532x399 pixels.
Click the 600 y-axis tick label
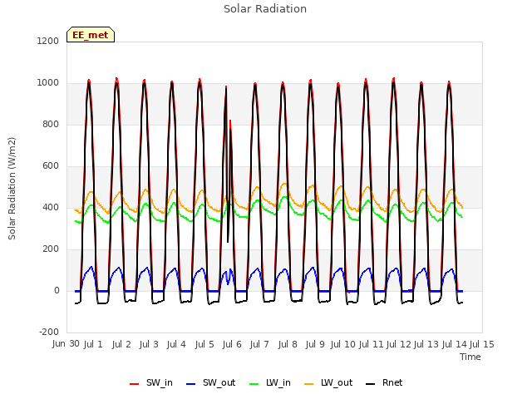pyautogui.click(x=51, y=166)
